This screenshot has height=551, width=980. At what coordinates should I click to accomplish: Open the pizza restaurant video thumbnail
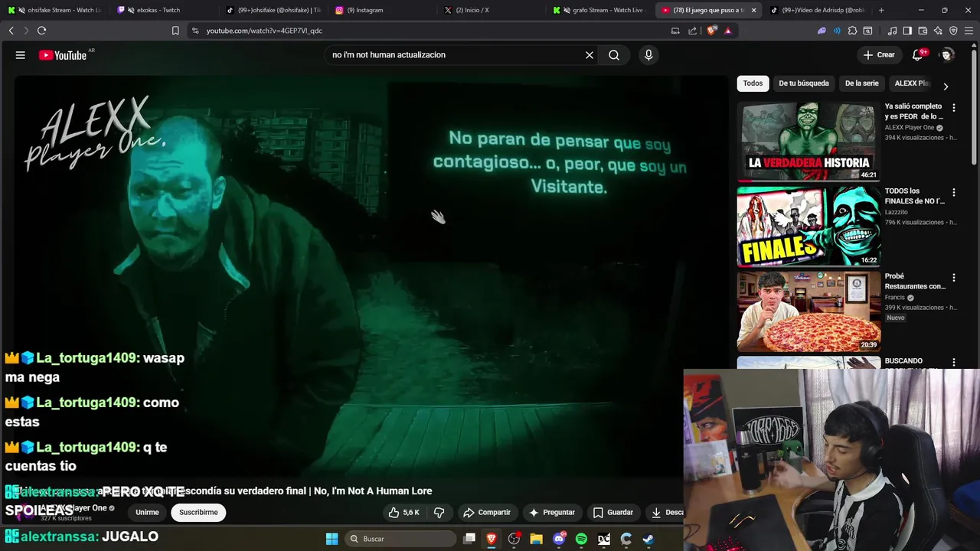[808, 311]
